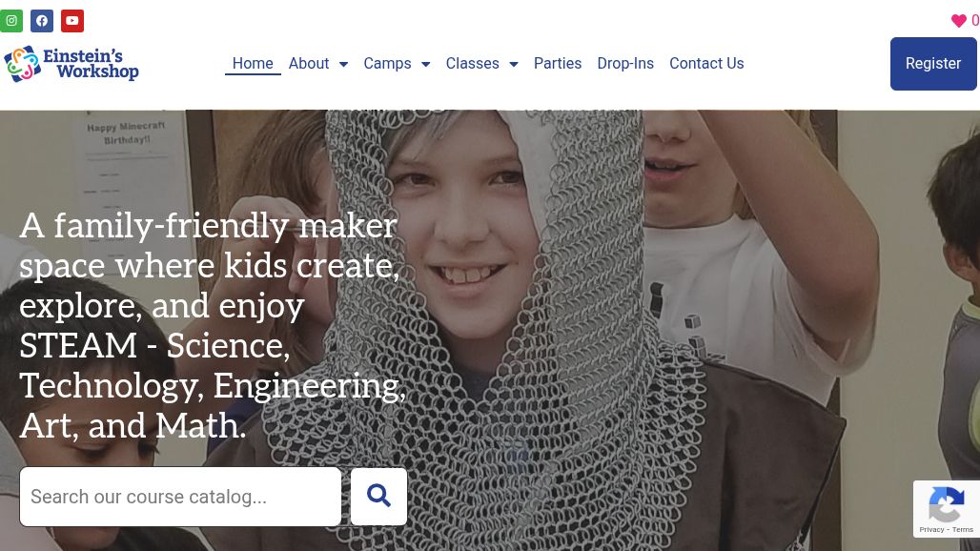Click the favorites count showing zero
Image resolution: width=980 pixels, height=551 pixels.
(974, 20)
